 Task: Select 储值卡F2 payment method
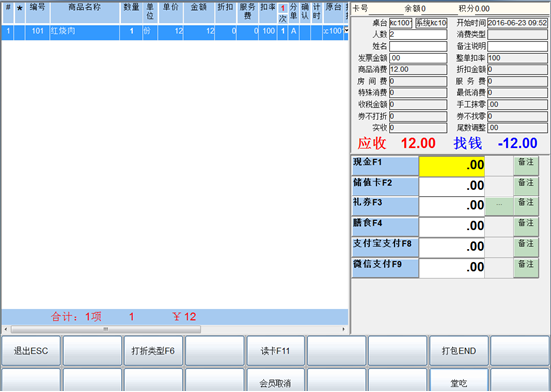point(385,187)
